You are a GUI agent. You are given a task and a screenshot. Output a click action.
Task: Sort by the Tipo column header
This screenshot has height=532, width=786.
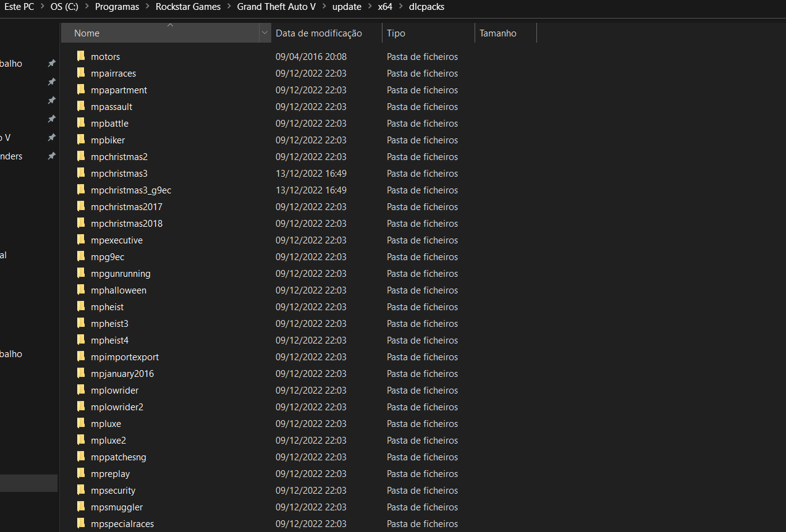click(428, 33)
